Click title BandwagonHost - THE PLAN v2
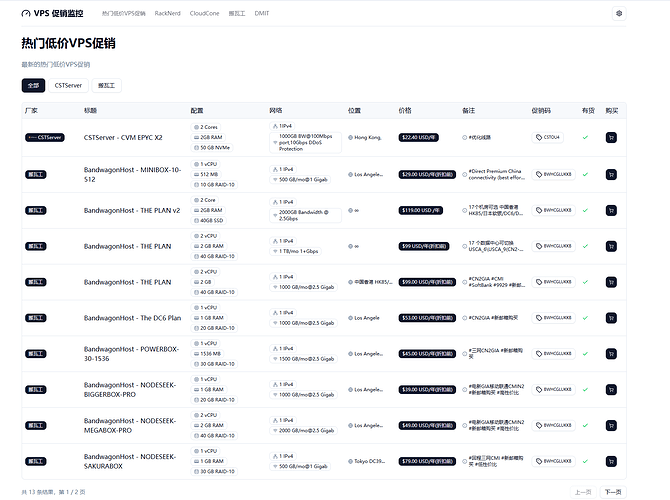 point(132,210)
